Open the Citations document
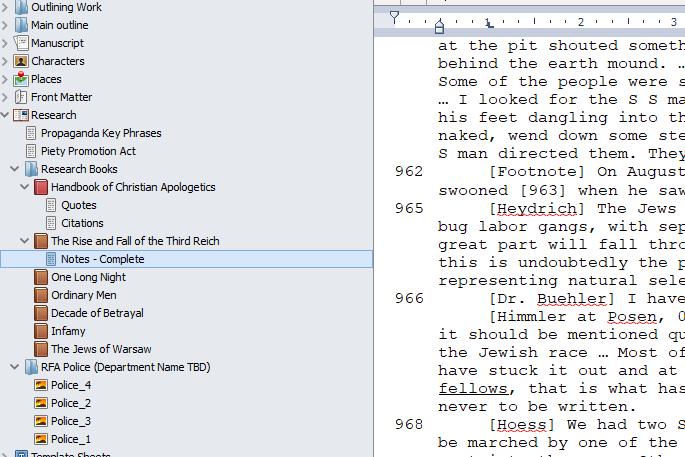The width and height of the screenshot is (685, 457). [x=82, y=223]
